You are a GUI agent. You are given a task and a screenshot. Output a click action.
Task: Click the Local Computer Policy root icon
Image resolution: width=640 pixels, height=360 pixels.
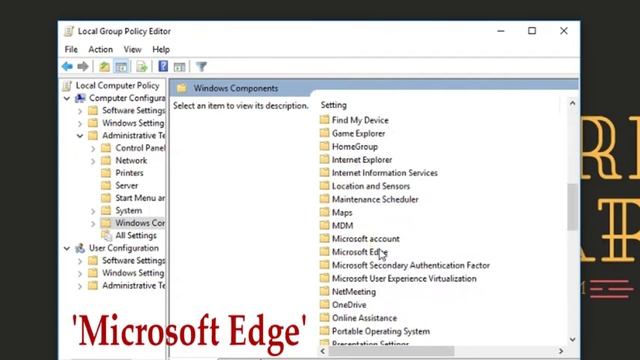coord(67,86)
